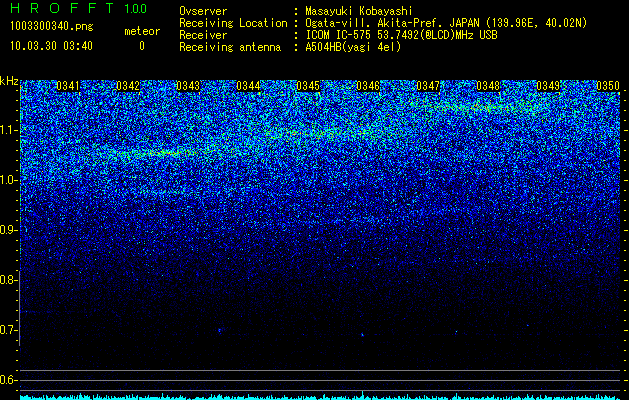Click the 0344 time marker
The image size is (629, 400).
pos(248,86)
